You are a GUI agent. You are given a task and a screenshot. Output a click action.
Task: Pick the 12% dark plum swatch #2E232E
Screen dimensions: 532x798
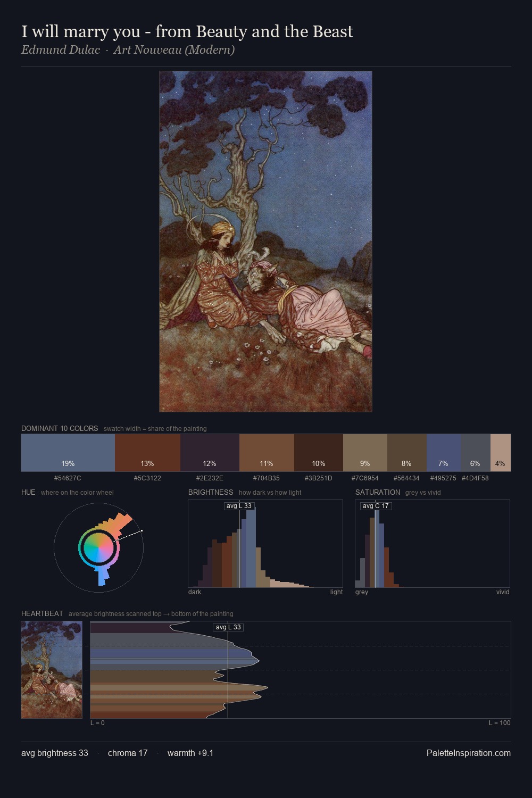click(x=210, y=453)
